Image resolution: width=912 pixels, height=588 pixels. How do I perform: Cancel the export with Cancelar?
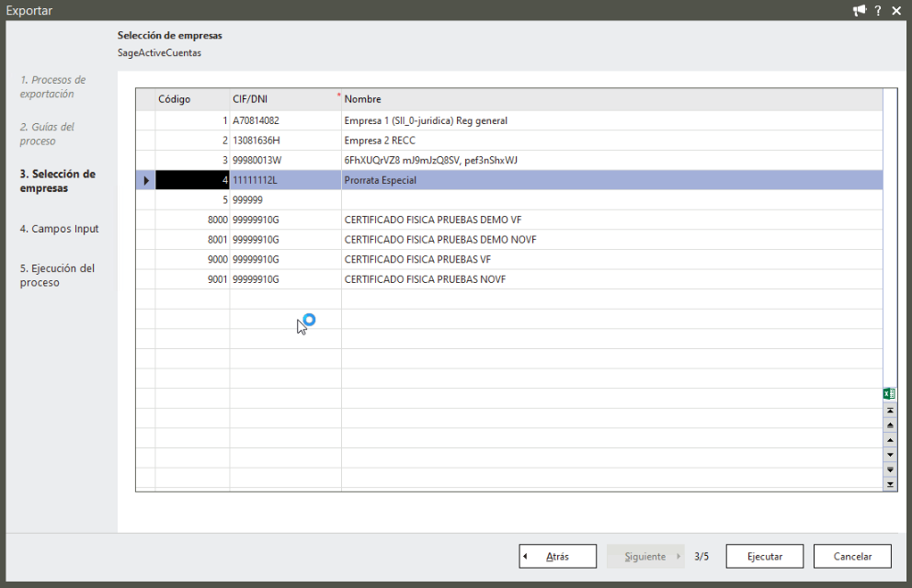pyautogui.click(x=852, y=557)
